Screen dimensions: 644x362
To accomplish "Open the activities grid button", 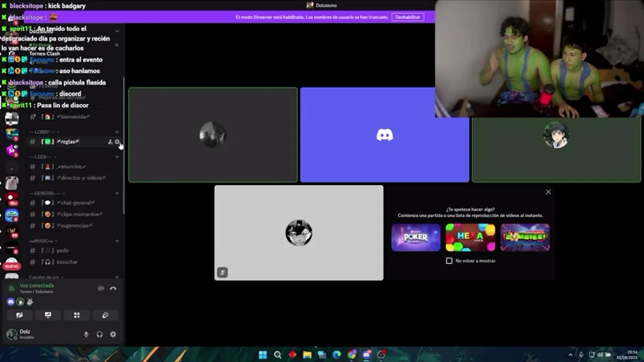I will coord(77,315).
